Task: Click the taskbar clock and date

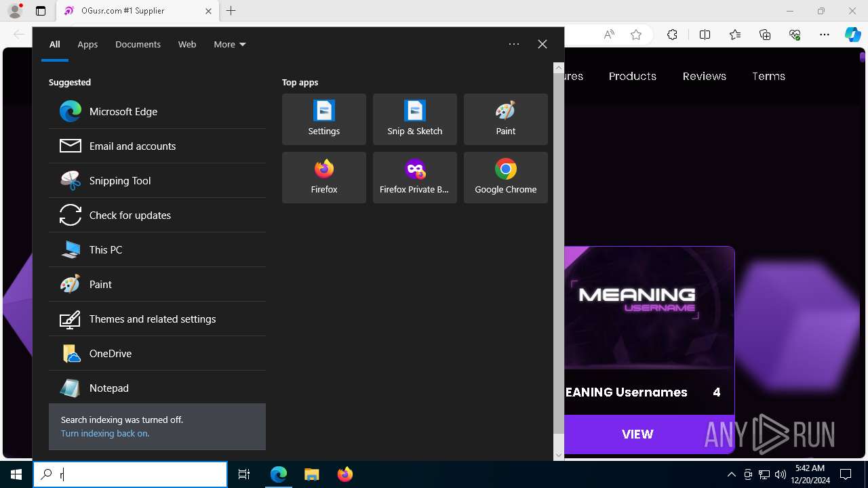Action: click(x=810, y=474)
